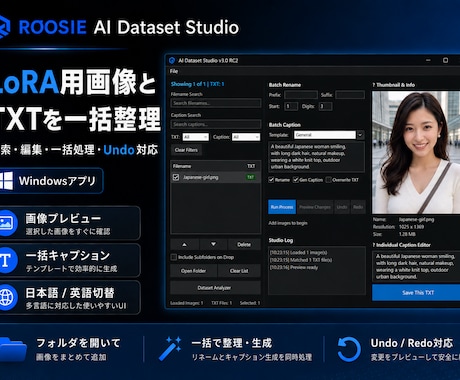Click the Caption Search input field
The height and width of the screenshot is (380, 460).
[x=216, y=124]
